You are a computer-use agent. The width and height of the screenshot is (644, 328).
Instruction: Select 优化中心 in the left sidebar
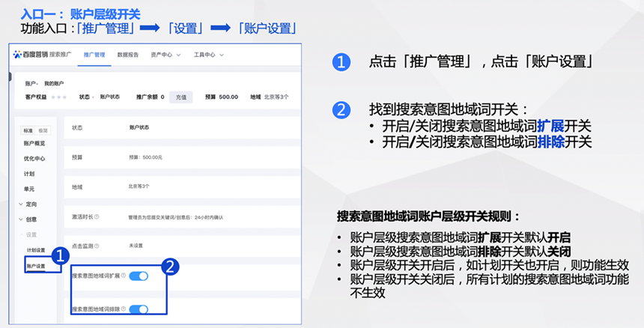(34, 158)
